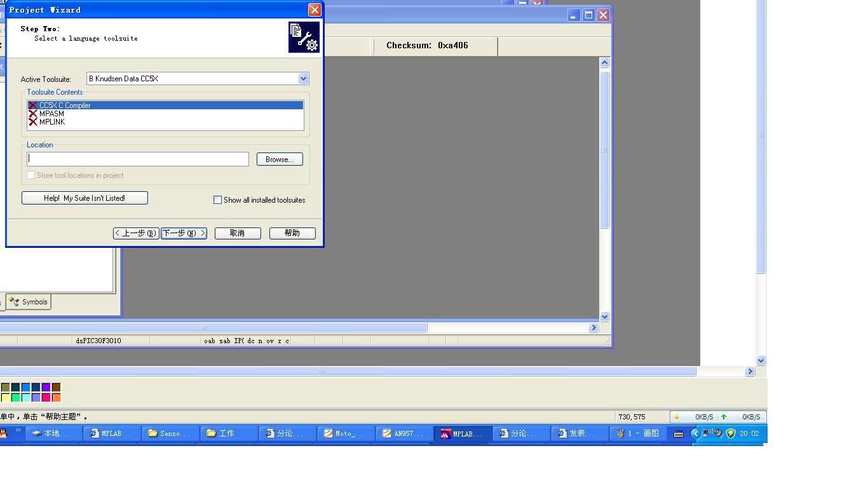Switch to Moto_ taskbar item
The height and width of the screenshot is (488, 868).
coord(346,433)
